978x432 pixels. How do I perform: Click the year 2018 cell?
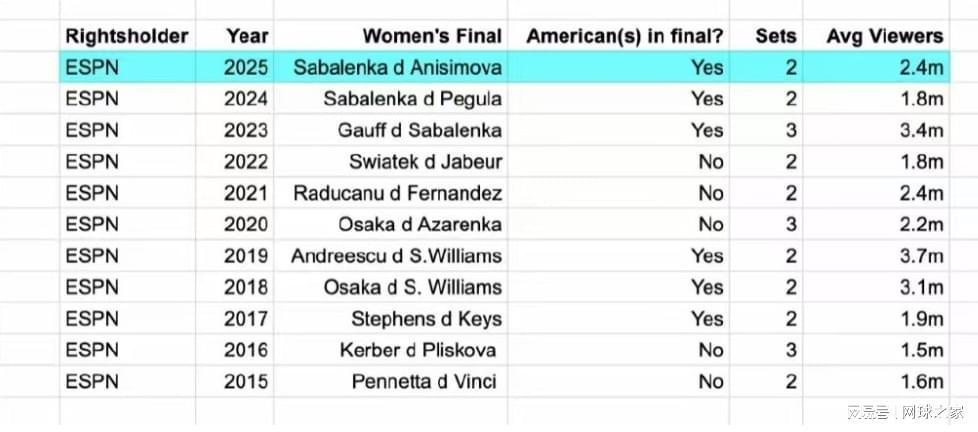(x=247, y=287)
